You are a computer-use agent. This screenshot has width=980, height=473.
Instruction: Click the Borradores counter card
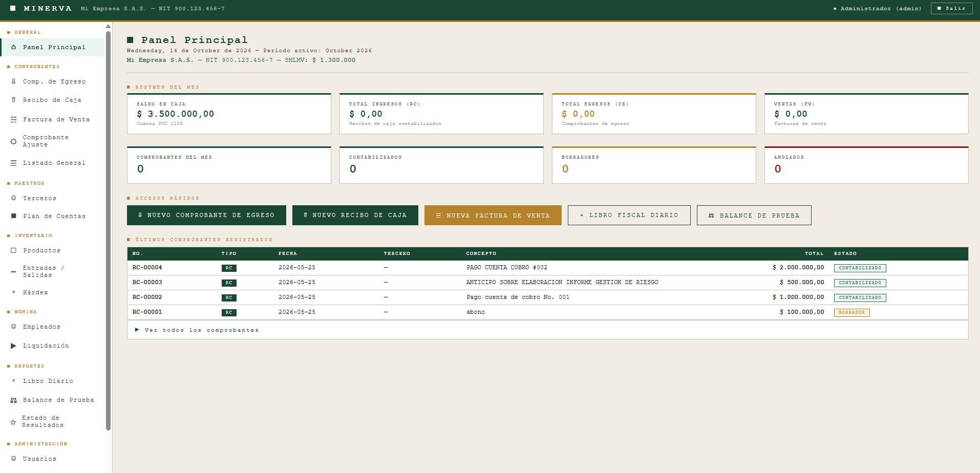[654, 165]
